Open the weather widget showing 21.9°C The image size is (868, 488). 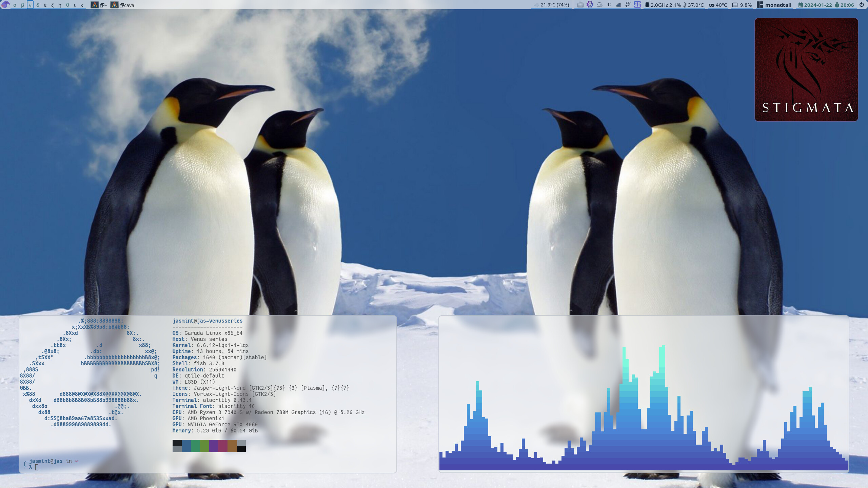click(552, 5)
